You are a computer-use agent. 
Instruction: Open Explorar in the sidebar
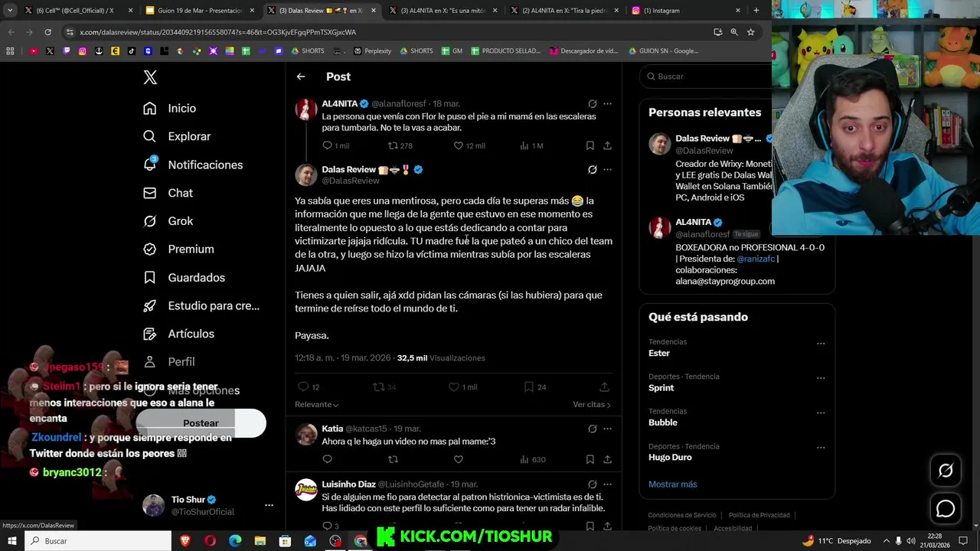coord(177,136)
